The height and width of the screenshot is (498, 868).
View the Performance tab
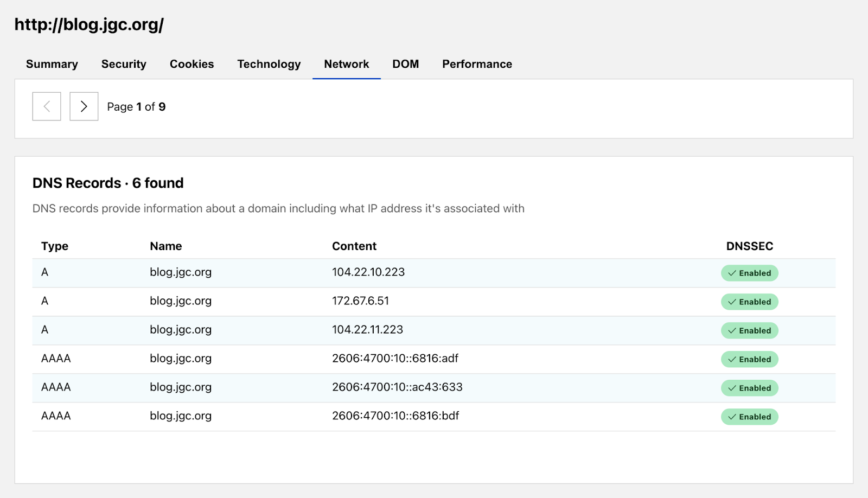(x=477, y=64)
